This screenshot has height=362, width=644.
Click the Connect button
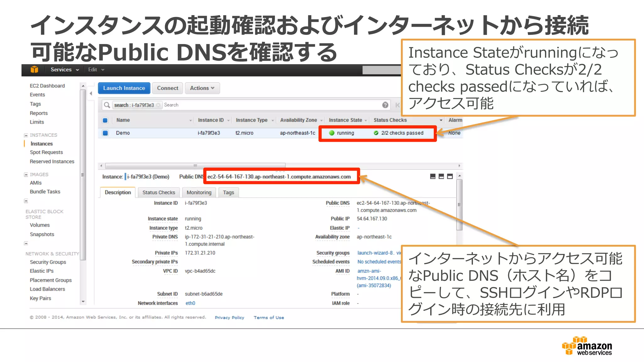(168, 88)
